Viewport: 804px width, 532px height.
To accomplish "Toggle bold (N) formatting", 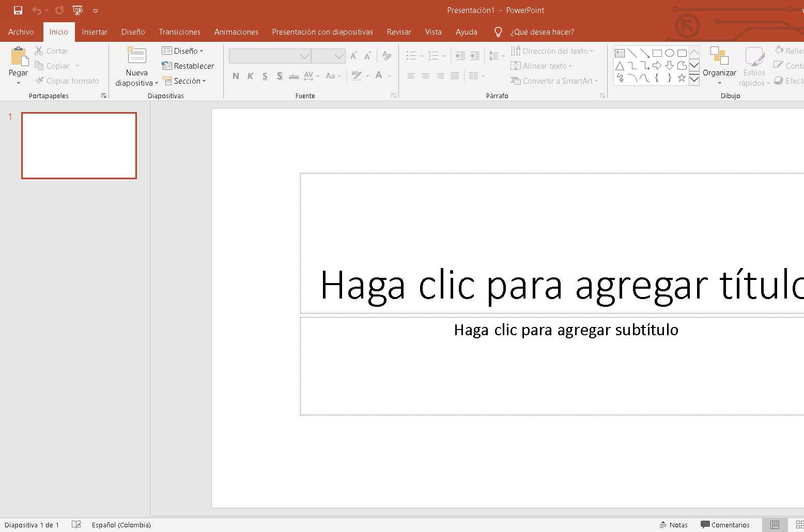I will (x=236, y=76).
